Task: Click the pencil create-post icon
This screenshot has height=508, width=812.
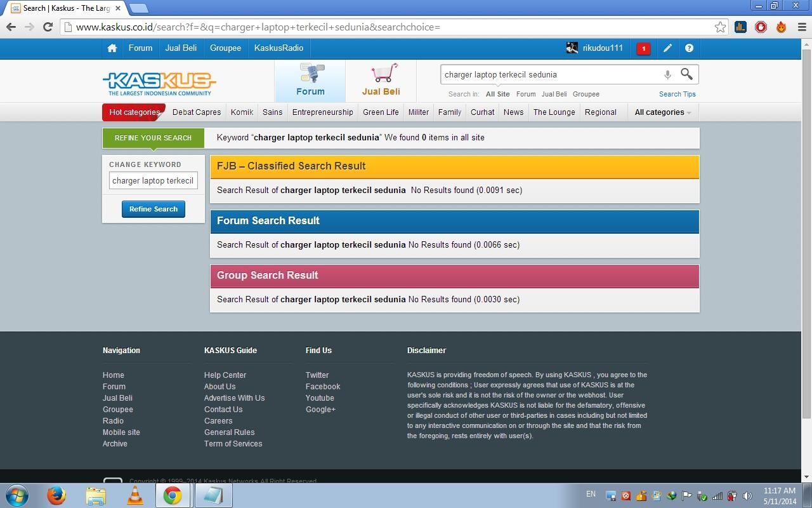Action: click(x=668, y=48)
